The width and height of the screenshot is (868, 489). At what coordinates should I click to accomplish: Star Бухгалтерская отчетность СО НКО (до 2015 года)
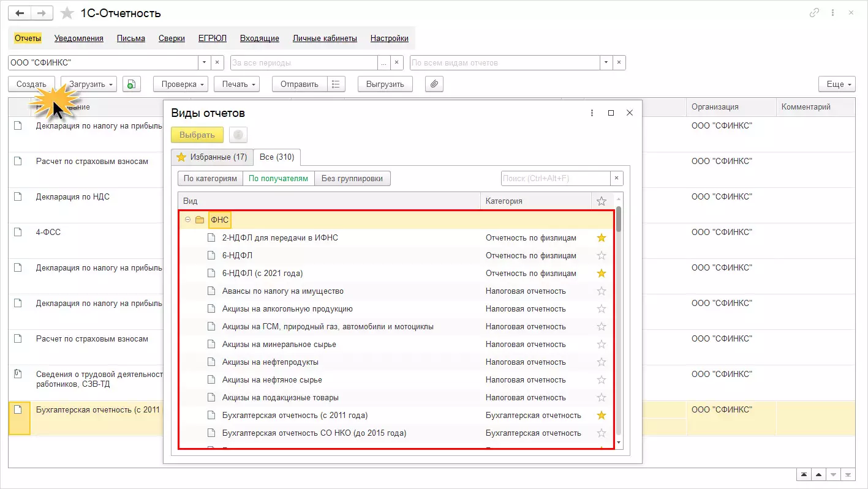coord(602,433)
